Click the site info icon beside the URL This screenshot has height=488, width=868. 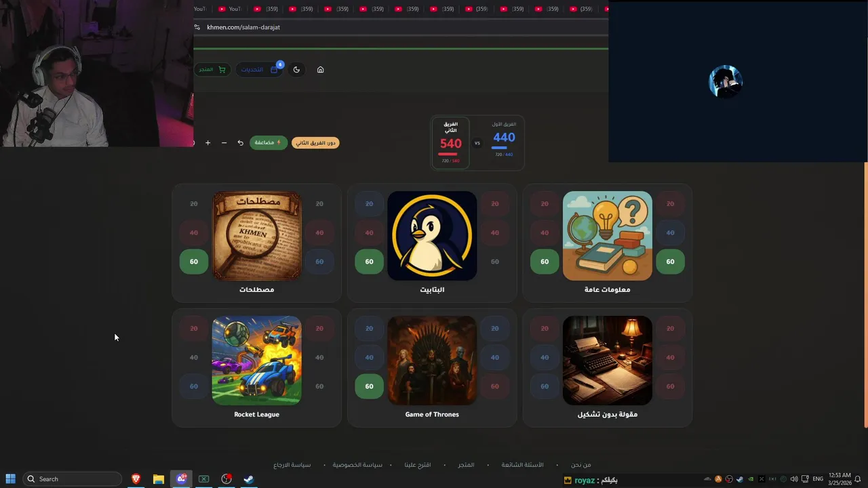point(197,27)
